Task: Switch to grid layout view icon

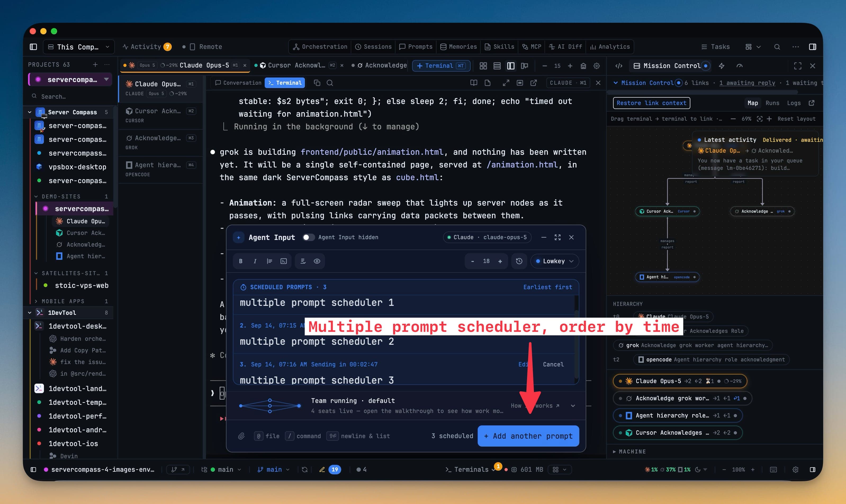Action: [x=483, y=66]
